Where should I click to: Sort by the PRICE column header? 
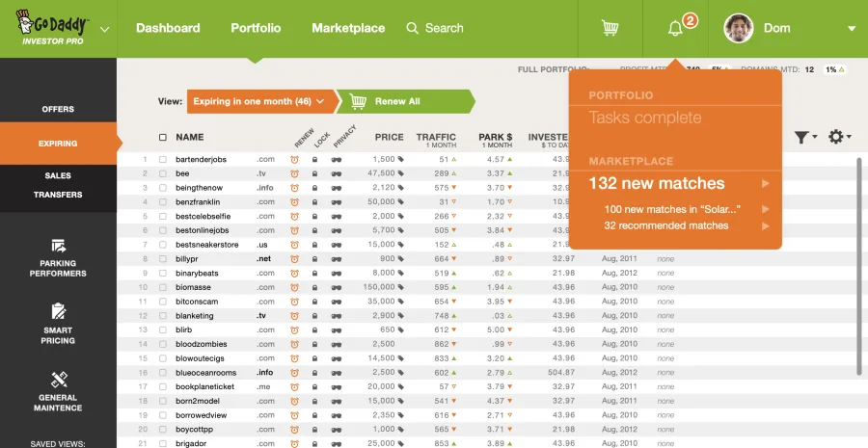(390, 137)
